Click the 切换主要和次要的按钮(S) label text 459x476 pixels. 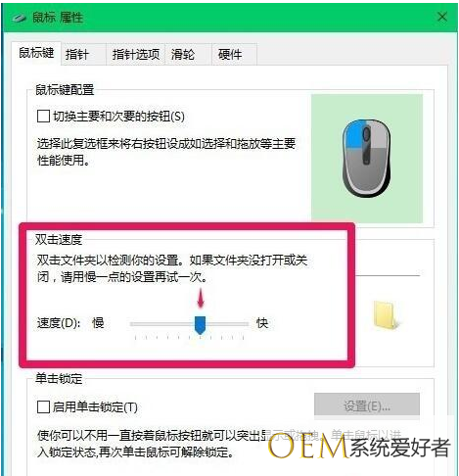pos(119,117)
